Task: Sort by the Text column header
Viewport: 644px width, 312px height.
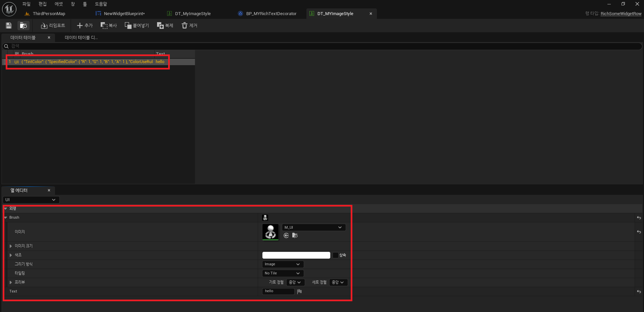Action: (x=175, y=54)
